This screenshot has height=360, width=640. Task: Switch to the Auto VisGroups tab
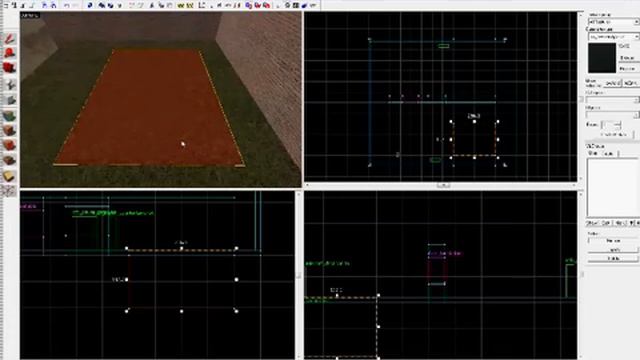(609, 153)
